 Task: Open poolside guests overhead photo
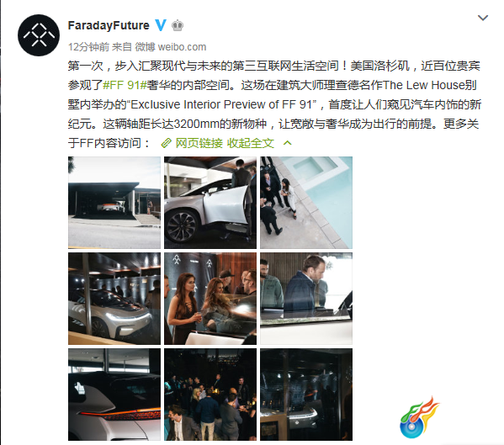pyautogui.click(x=306, y=203)
